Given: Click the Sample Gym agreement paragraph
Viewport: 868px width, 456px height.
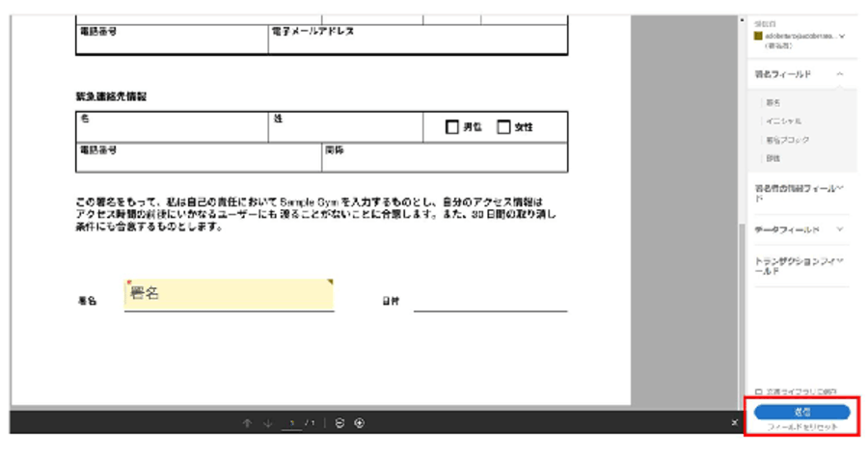Looking at the screenshot, I should (x=315, y=214).
